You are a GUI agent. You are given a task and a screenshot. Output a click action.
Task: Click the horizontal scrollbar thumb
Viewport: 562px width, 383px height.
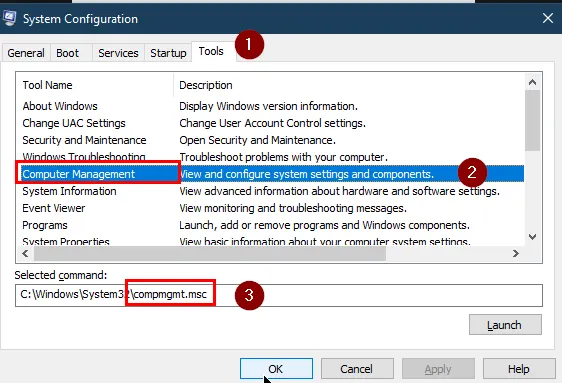210,254
